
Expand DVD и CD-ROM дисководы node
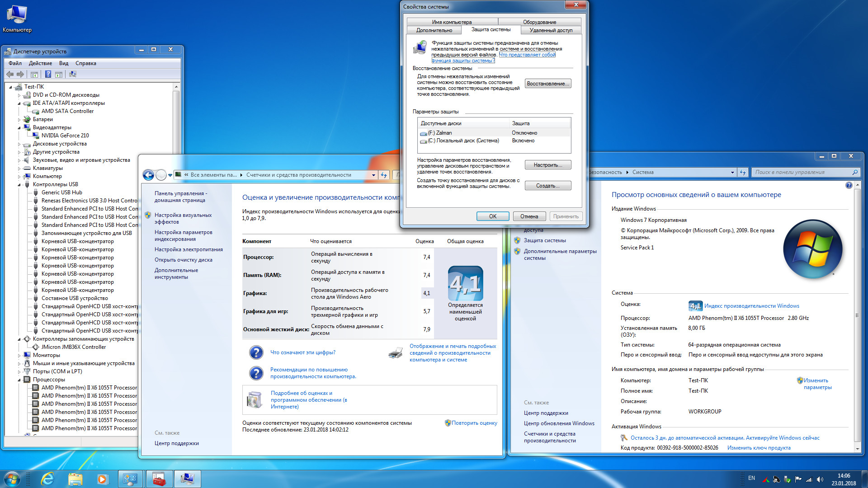[x=19, y=95]
